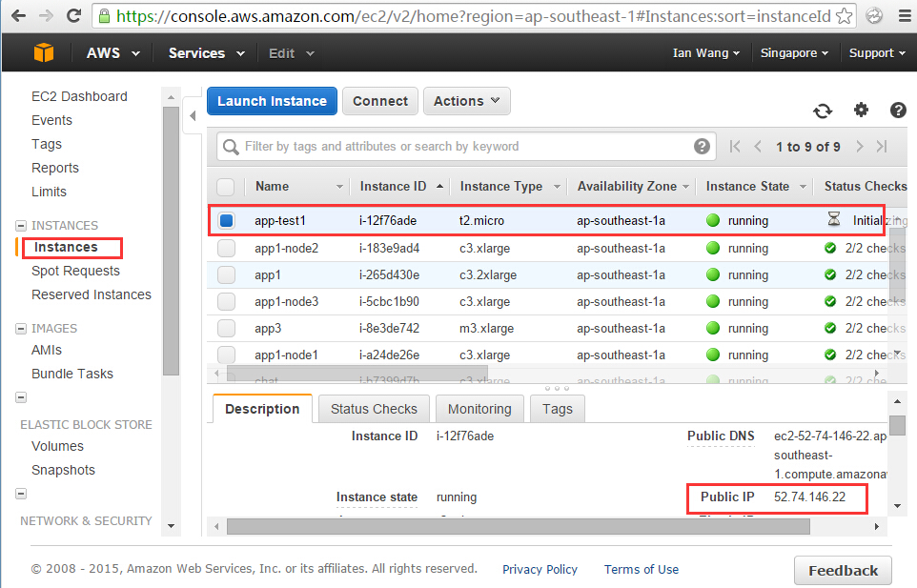917x588 pixels.
Task: Switch to the Monitoring tab
Action: (479, 409)
